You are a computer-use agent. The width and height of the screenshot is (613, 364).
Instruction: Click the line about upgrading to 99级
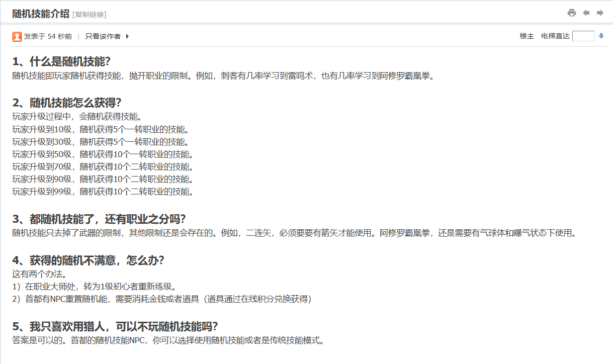102,191
